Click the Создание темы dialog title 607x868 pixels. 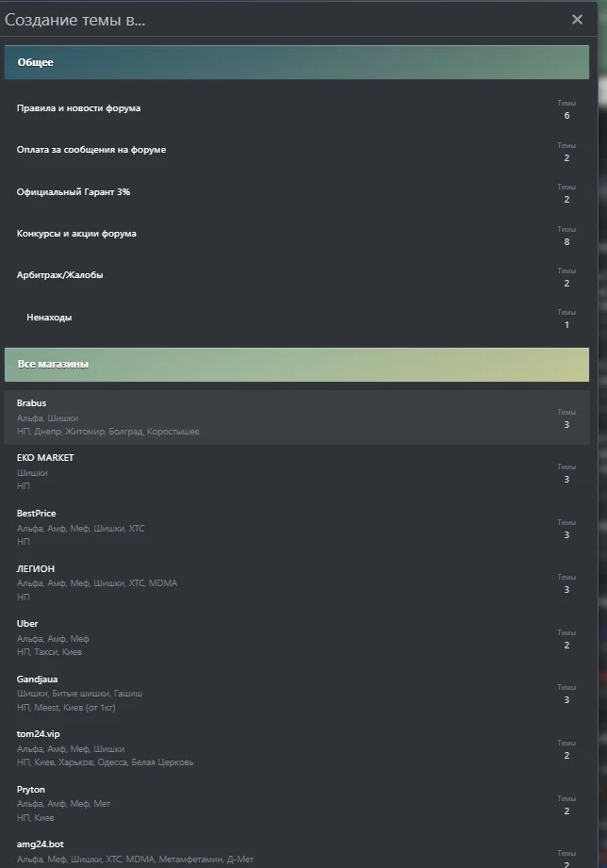(74, 20)
